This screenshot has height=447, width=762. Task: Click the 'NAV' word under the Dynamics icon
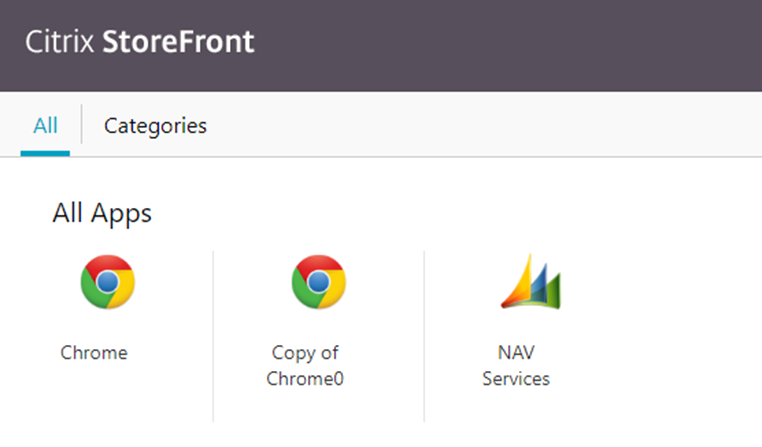516,353
